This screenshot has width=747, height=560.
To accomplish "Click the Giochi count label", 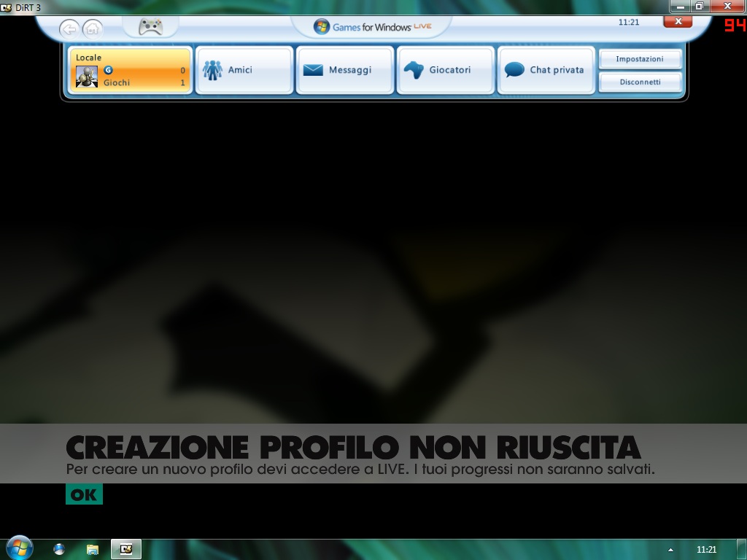I will pyautogui.click(x=117, y=82).
